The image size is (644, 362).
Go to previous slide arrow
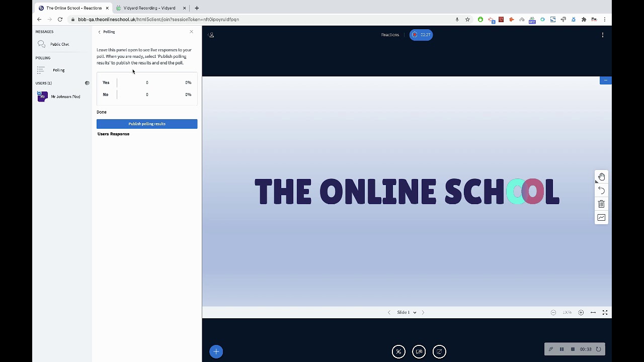(389, 312)
